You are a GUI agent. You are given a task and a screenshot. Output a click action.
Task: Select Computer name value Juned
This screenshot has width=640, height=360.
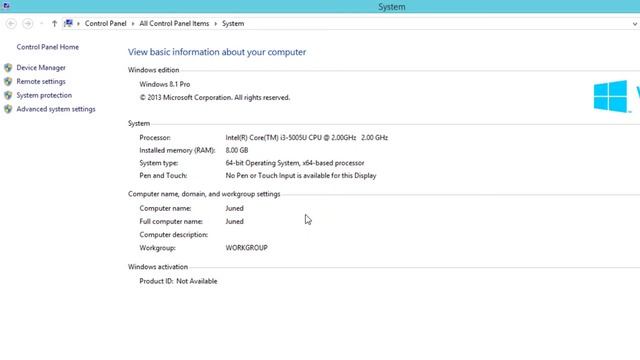coord(234,208)
